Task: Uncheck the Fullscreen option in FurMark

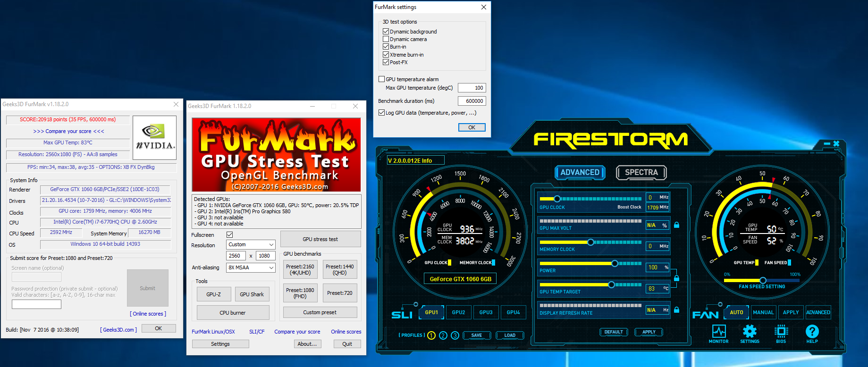Action: pos(230,235)
